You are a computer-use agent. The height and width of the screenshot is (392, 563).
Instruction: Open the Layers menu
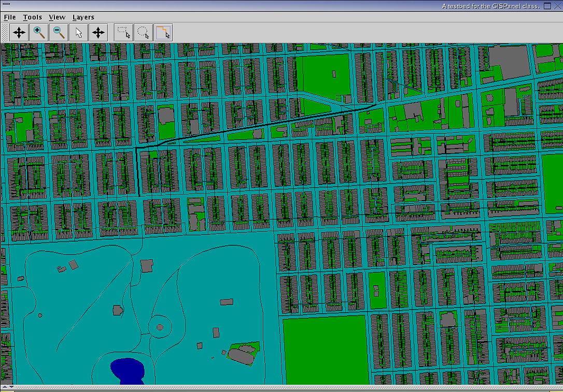coord(83,17)
